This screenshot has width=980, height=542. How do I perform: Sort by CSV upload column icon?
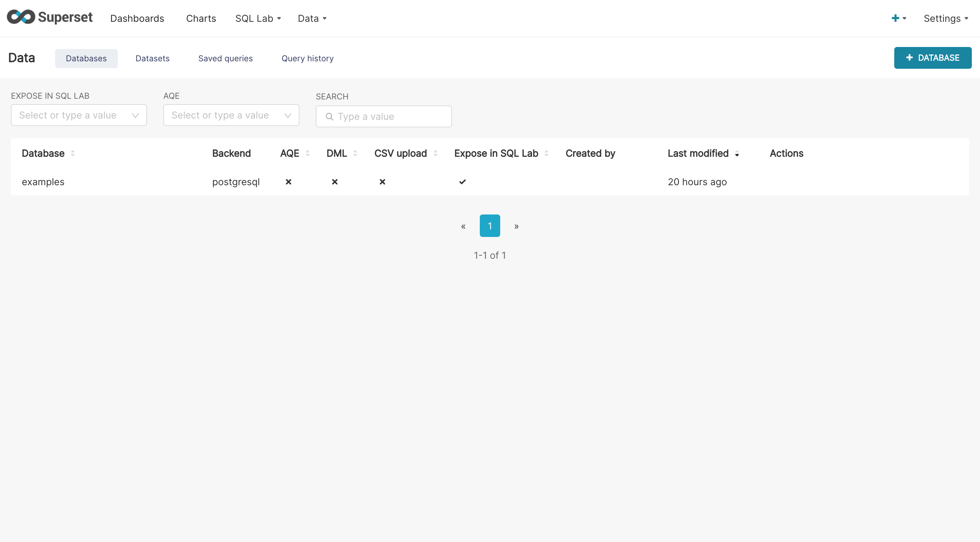coord(435,154)
